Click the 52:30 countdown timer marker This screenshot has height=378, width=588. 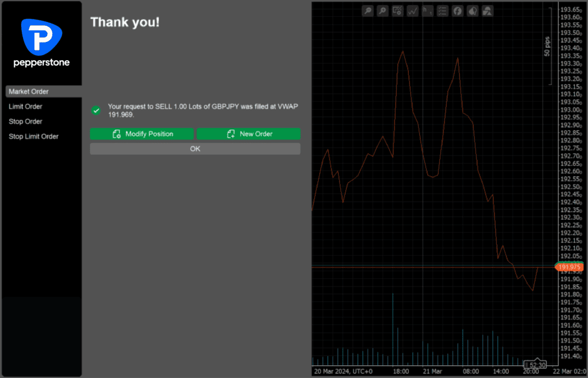535,365
